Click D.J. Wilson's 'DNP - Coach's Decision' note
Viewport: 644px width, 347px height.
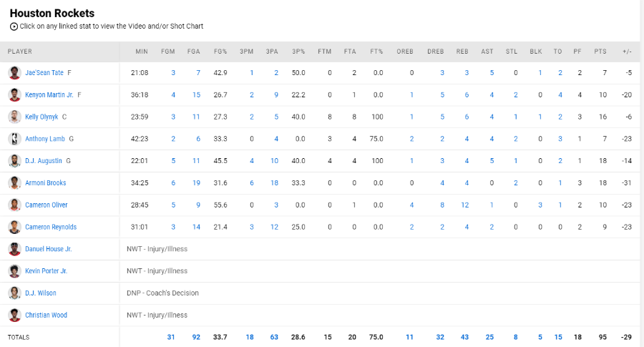pos(162,293)
